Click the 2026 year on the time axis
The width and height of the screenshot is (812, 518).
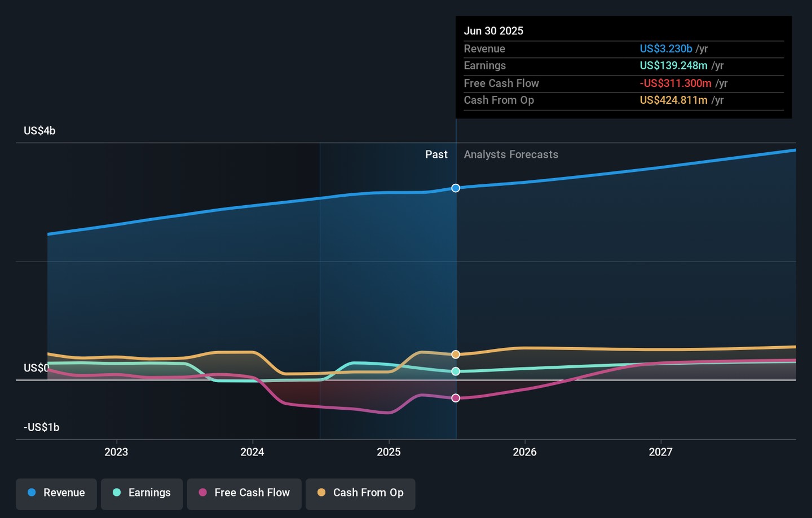(x=524, y=452)
